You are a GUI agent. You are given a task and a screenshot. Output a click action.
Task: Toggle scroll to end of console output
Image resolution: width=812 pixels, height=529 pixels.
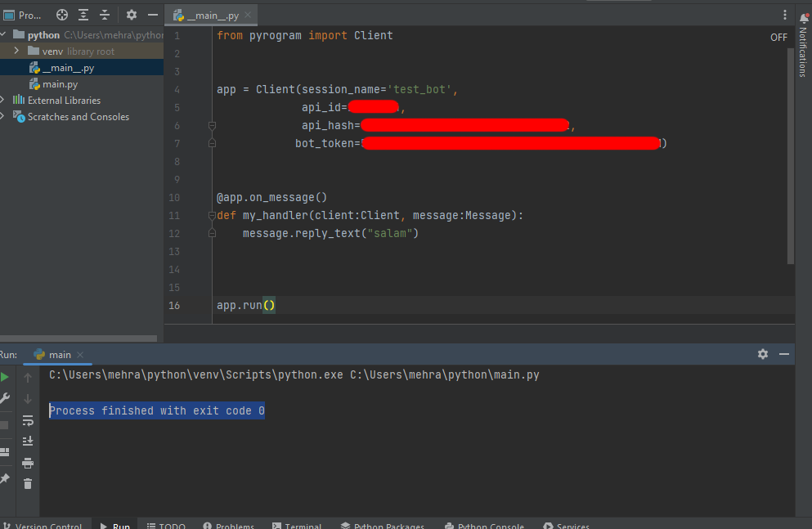pyautogui.click(x=28, y=442)
